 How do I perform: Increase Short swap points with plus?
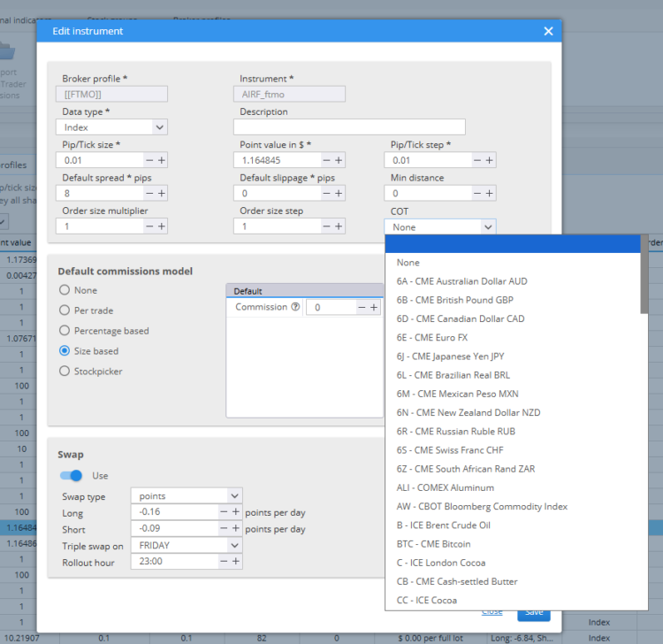[x=236, y=528]
